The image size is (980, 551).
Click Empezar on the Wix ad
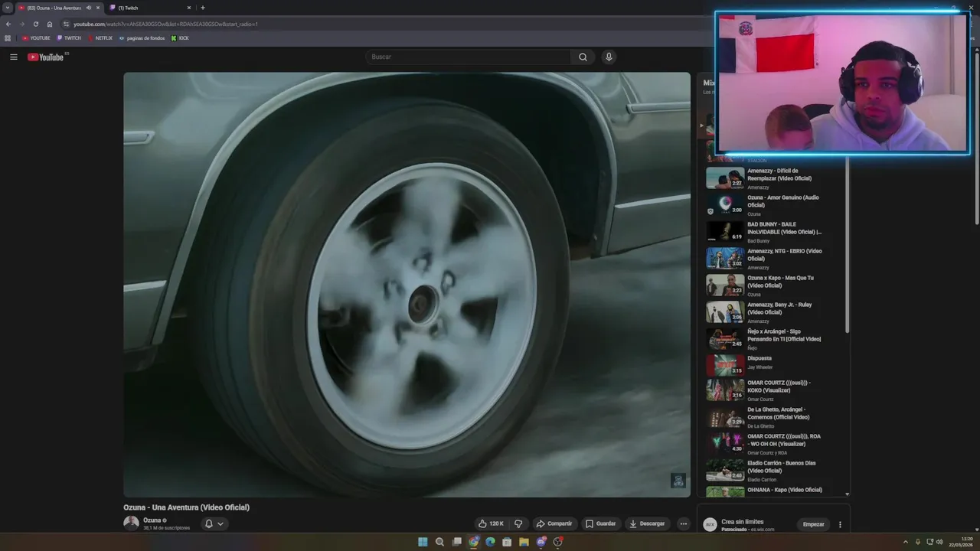pyautogui.click(x=813, y=524)
